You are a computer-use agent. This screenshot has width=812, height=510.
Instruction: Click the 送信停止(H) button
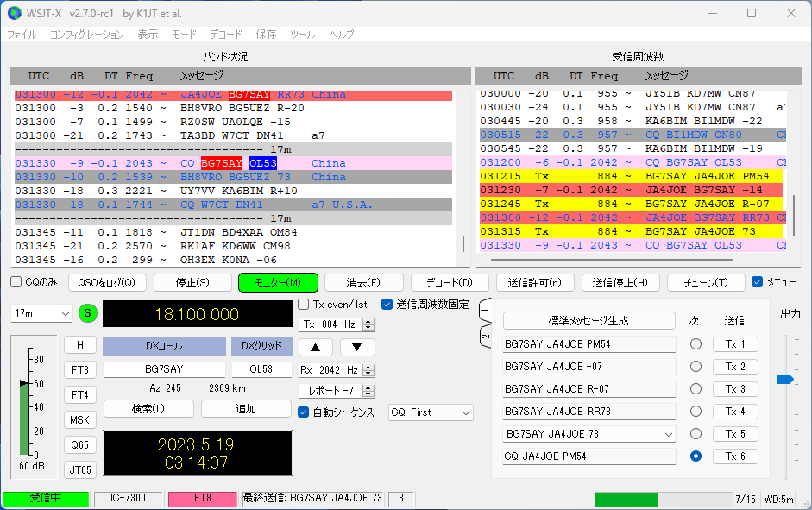pyautogui.click(x=620, y=283)
